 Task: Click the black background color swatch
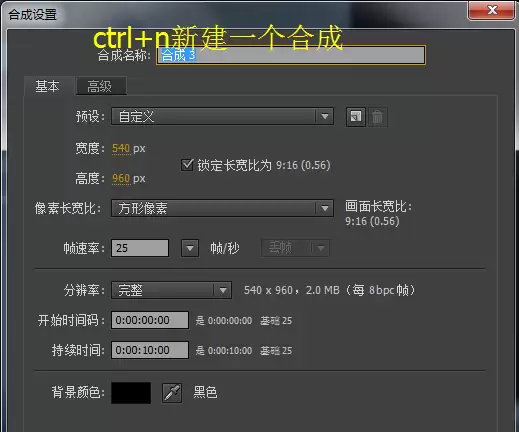[x=131, y=393]
